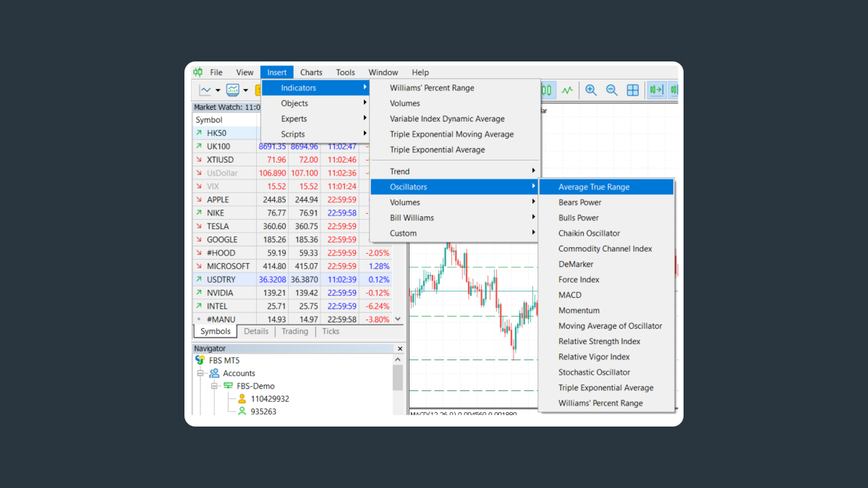This screenshot has height=488, width=868.
Task: Open the Charts menu
Action: click(311, 72)
